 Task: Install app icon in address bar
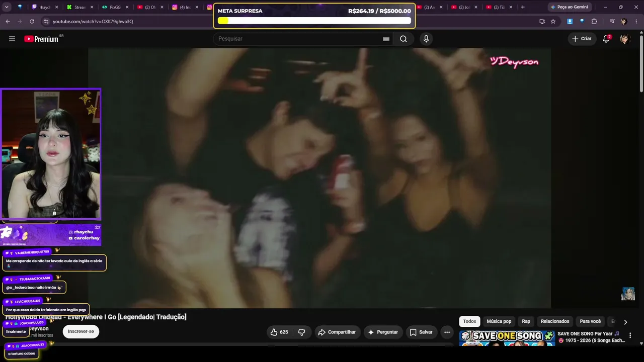click(x=542, y=21)
